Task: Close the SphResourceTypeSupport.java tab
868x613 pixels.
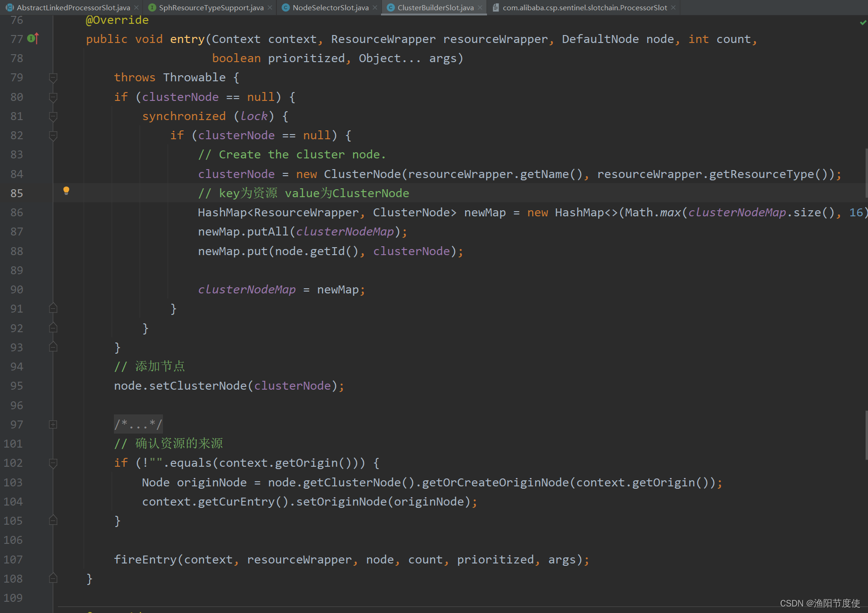Action: coord(270,7)
